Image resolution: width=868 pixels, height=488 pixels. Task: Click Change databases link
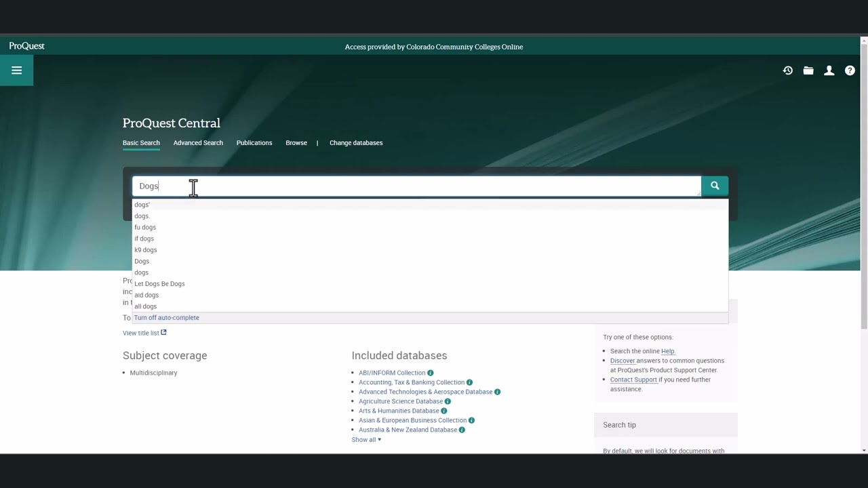[356, 143]
